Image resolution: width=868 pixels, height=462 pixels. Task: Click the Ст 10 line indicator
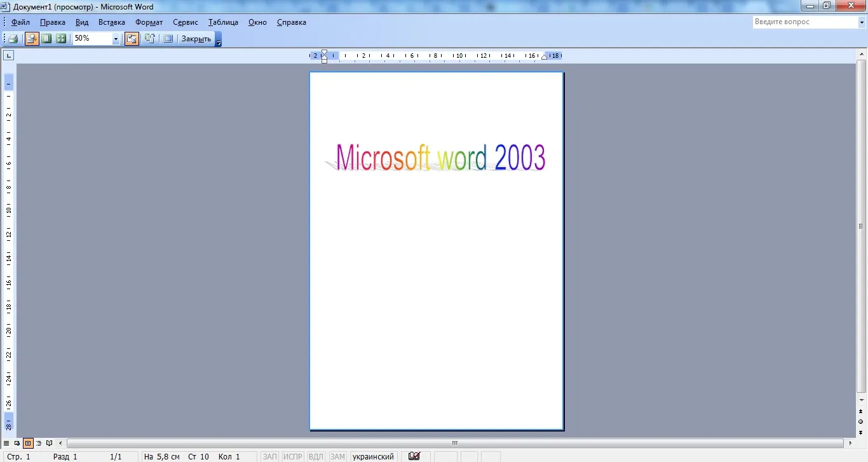pyautogui.click(x=198, y=456)
